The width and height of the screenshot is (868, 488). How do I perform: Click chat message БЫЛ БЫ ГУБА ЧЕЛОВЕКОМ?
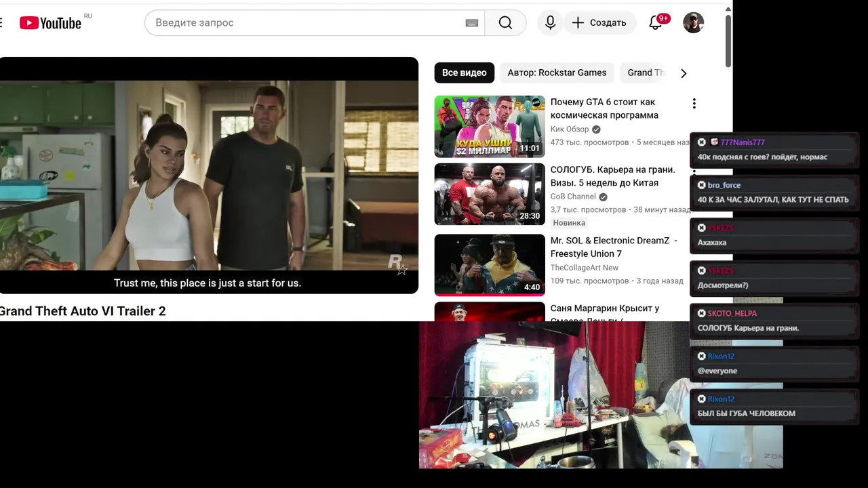click(747, 413)
